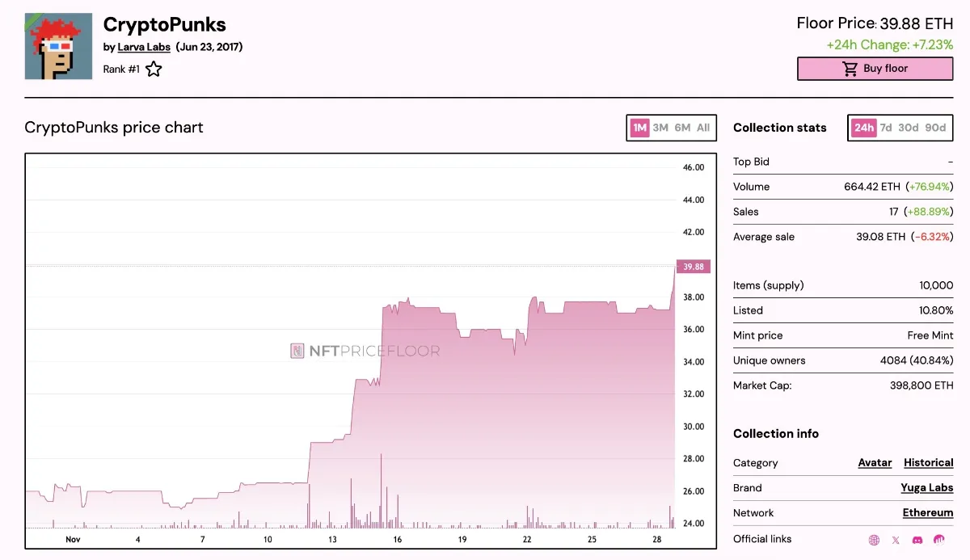970x560 pixels.
Task: Select the 1M chart range
Action: pos(640,128)
